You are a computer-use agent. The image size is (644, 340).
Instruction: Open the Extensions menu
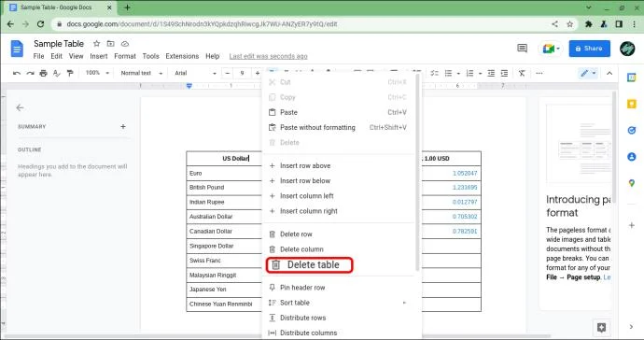[182, 56]
